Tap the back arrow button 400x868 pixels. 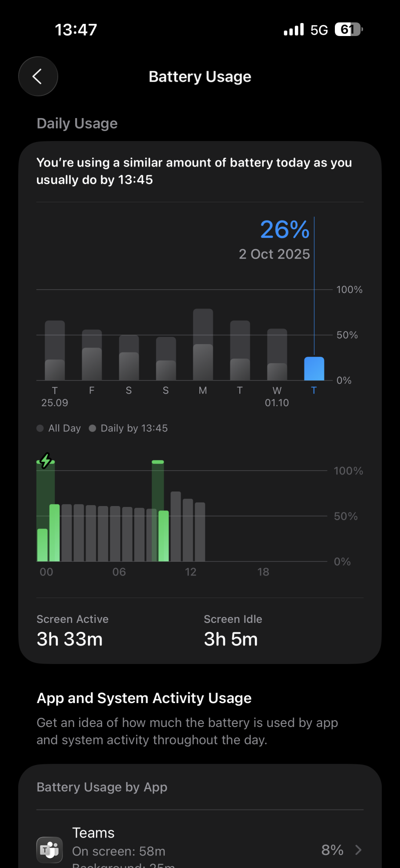(38, 76)
